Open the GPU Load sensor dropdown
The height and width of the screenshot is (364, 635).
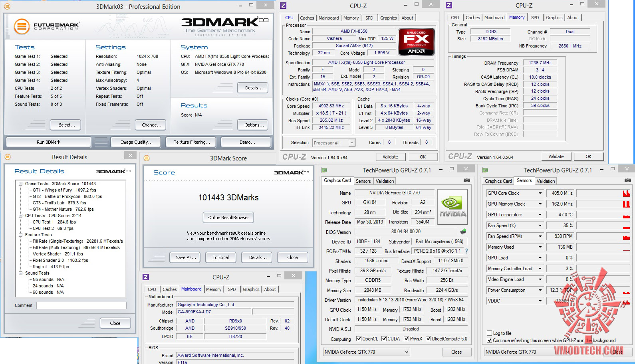pos(540,258)
